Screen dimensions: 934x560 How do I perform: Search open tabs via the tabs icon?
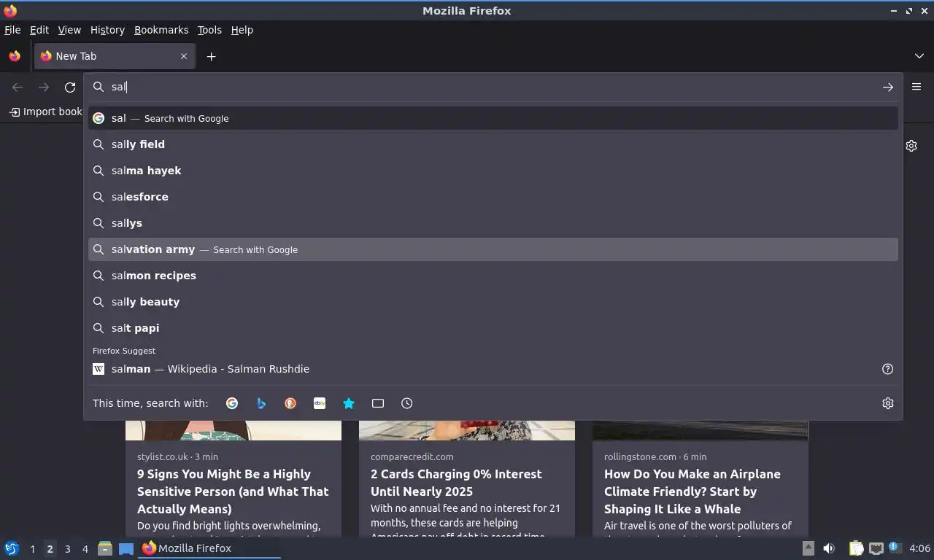coord(378,403)
